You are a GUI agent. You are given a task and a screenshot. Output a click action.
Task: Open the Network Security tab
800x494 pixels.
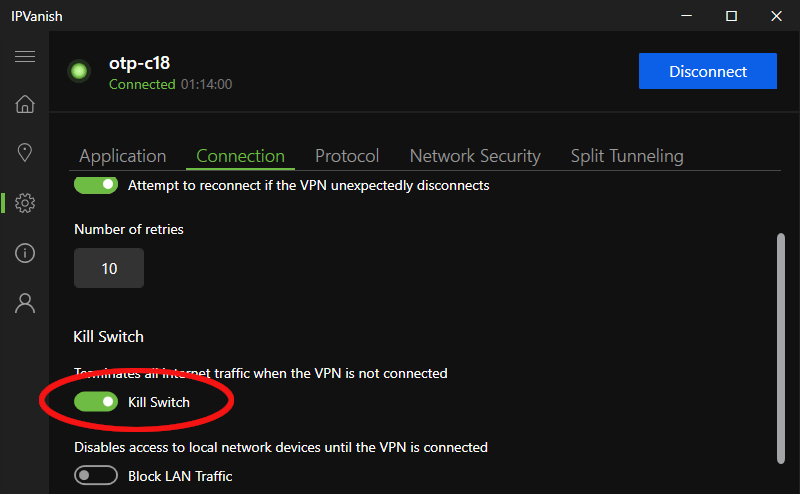tap(475, 156)
